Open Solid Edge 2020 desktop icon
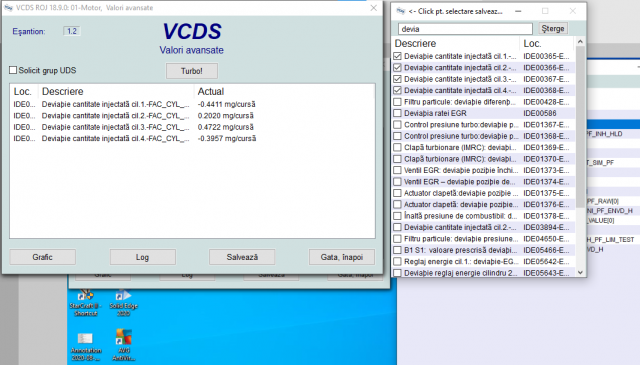640x365 pixels. coord(123,303)
